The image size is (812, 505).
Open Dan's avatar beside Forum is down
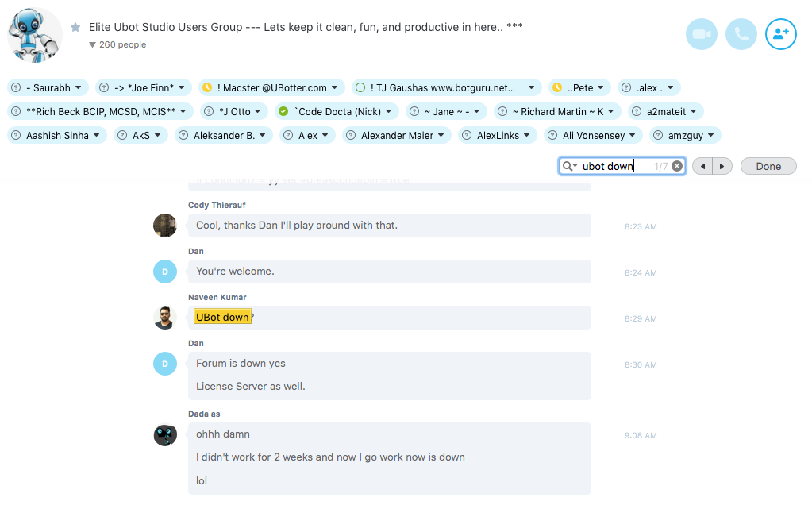[164, 364]
